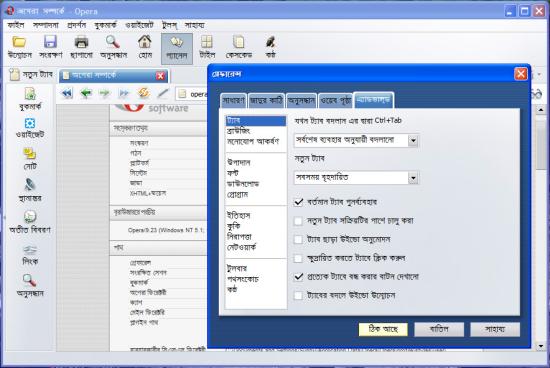Image resolution: width=550 pixels, height=368 pixels.
Task: Open the Ctrl+Tab cycling behaviour dropdown
Action: (x=356, y=140)
